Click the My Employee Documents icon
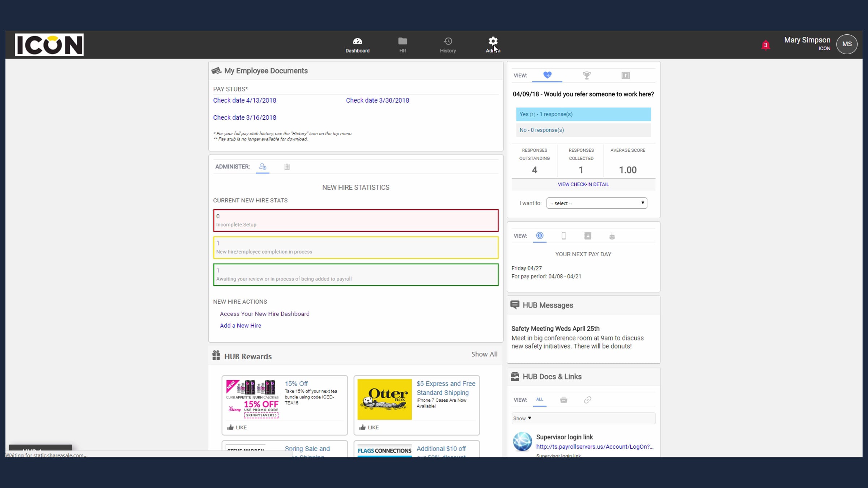 click(x=216, y=70)
